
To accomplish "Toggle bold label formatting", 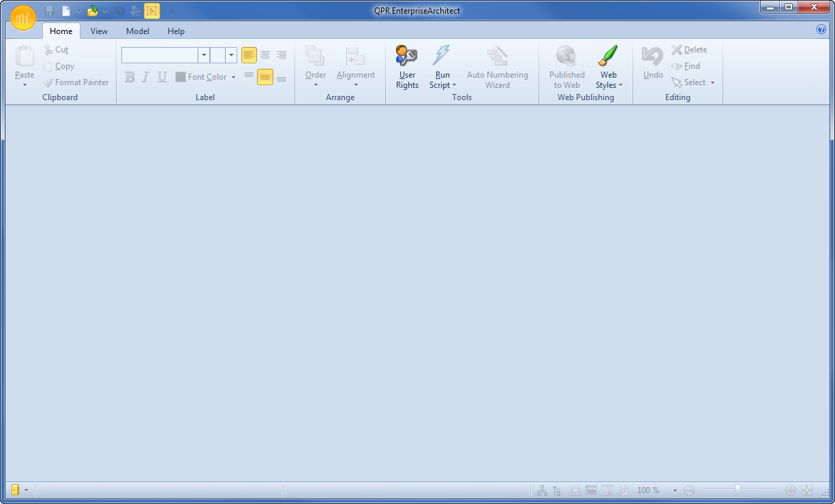I will pyautogui.click(x=129, y=77).
